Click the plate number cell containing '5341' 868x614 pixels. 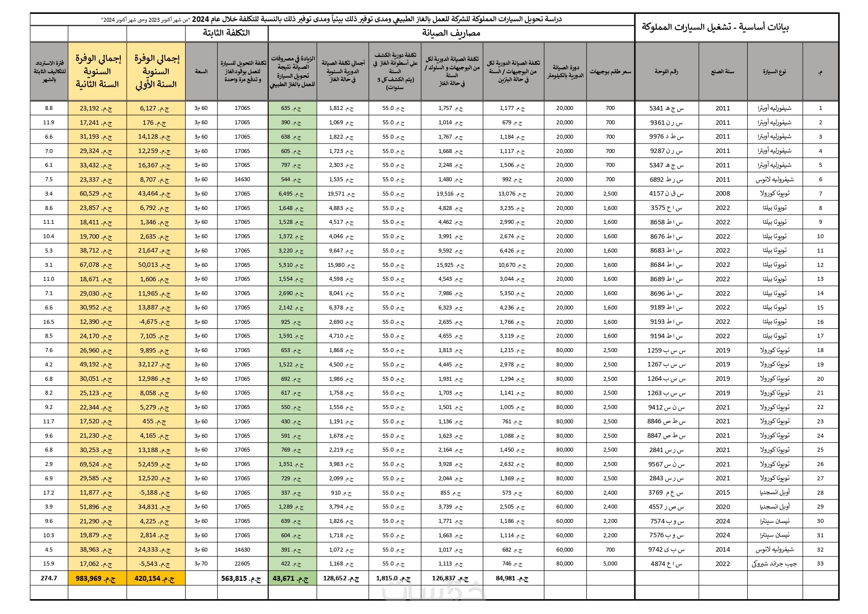tap(666, 108)
